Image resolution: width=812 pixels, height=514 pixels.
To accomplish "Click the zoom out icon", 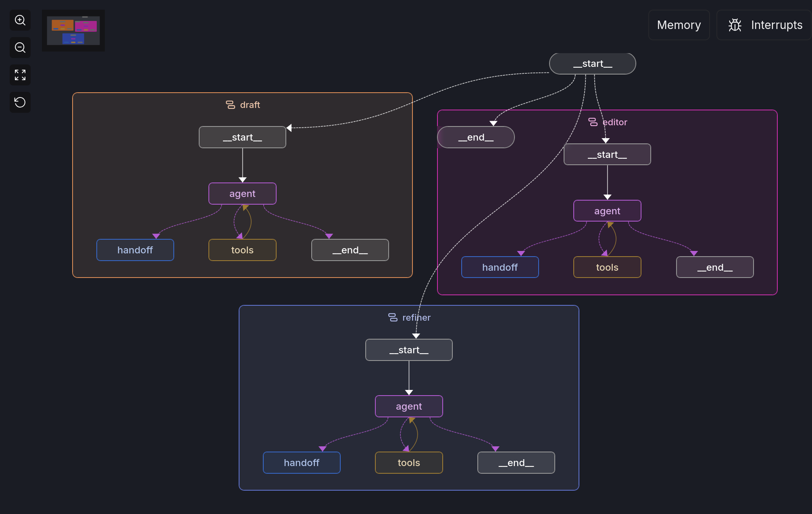I will pyautogui.click(x=20, y=48).
